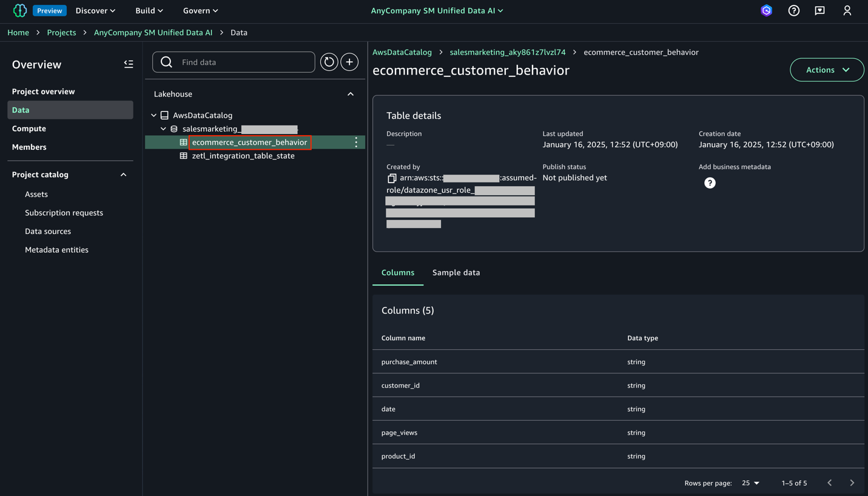This screenshot has width=868, height=496.
Task: Open the Actions dropdown
Action: point(826,70)
